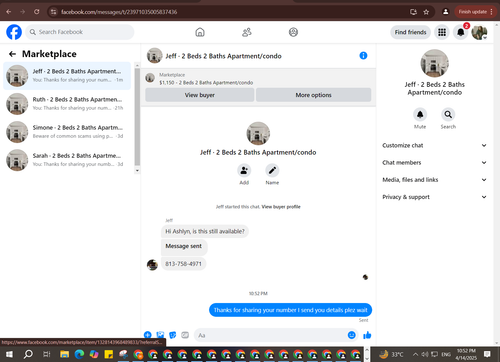Open the Groups icon in top navigation
Screen dimensions: 500x362
pyautogui.click(x=293, y=32)
